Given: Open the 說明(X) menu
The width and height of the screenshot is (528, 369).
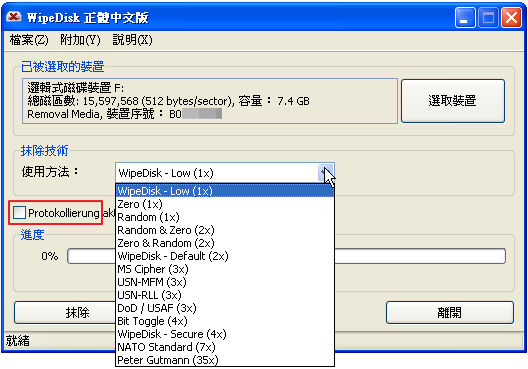Looking at the screenshot, I should click(x=132, y=40).
